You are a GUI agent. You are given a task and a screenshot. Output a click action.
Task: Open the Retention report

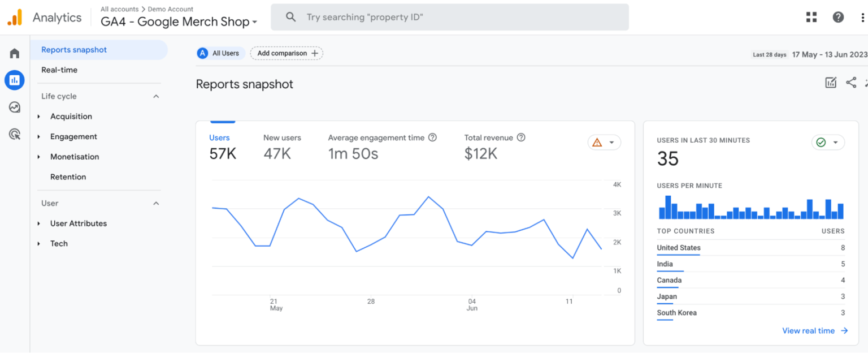coord(68,176)
